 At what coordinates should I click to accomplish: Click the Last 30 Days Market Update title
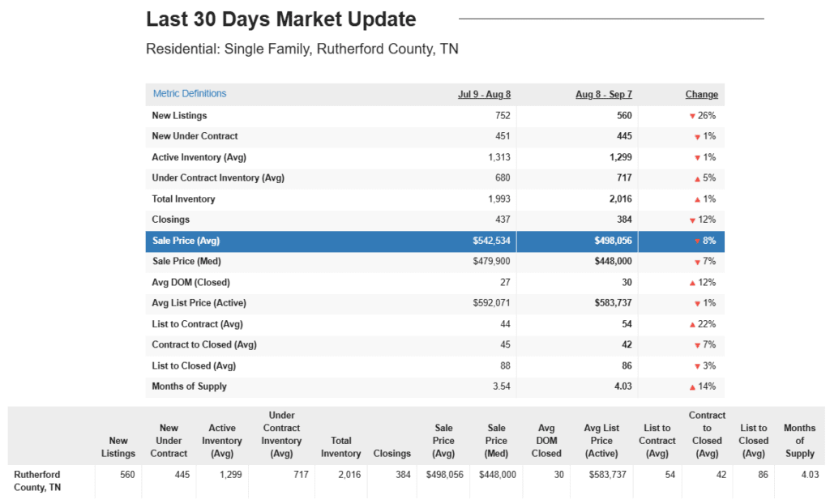(x=280, y=19)
